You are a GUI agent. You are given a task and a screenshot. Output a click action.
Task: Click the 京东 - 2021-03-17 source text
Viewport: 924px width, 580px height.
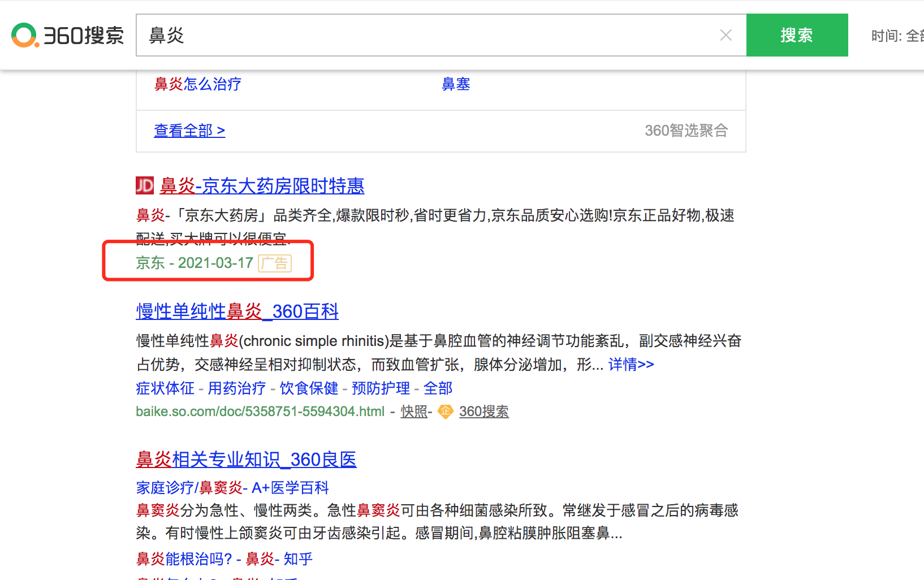[195, 263]
